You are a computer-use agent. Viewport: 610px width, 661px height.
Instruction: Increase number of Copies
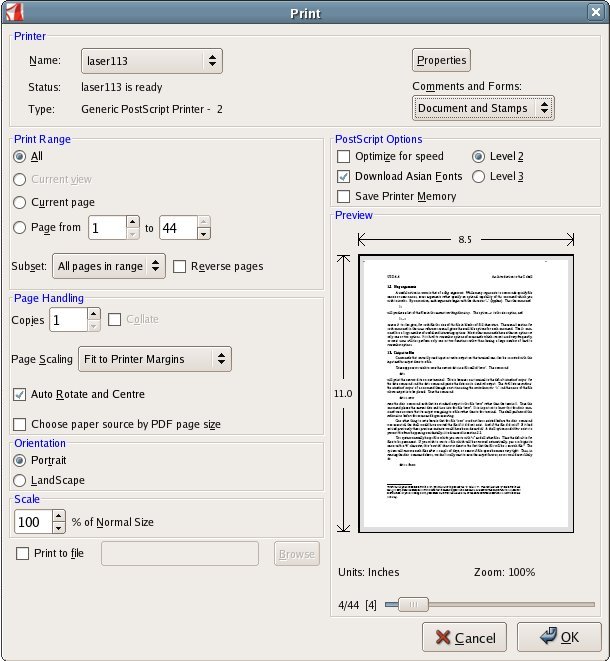pyautogui.click(x=94, y=314)
